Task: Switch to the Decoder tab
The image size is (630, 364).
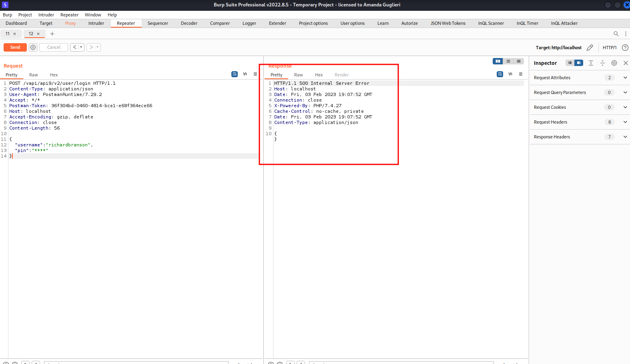Action: pos(189,23)
